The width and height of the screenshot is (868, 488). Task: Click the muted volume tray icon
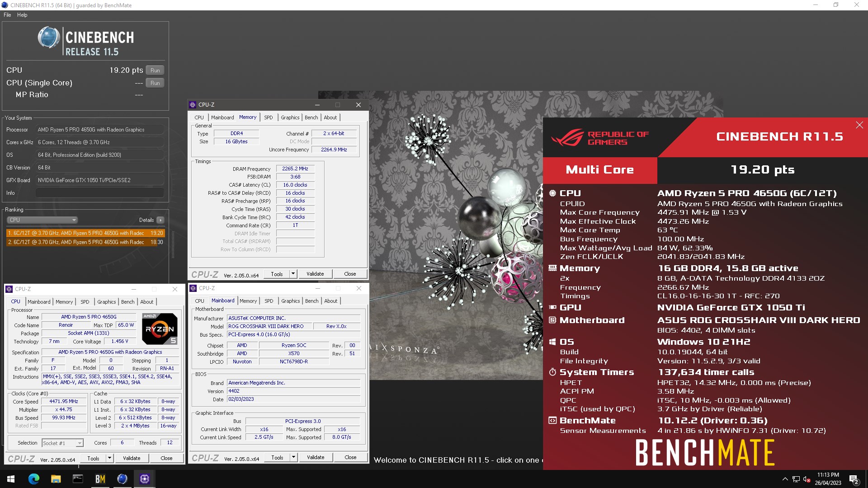(807, 479)
